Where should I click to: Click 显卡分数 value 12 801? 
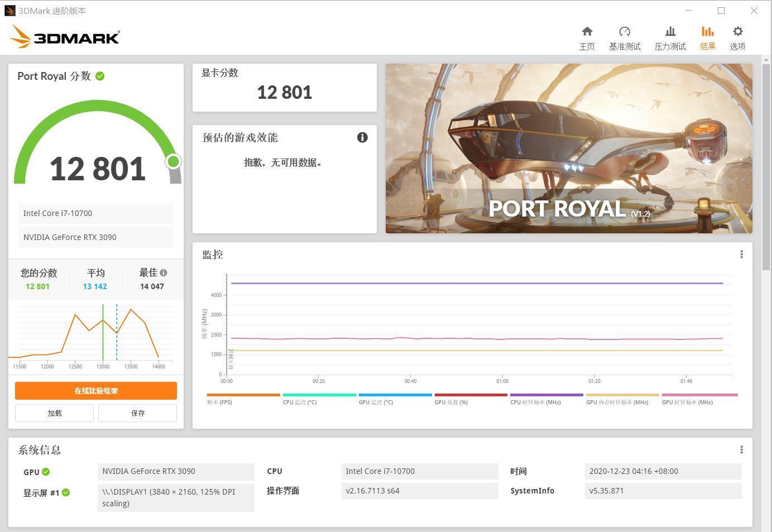(285, 92)
